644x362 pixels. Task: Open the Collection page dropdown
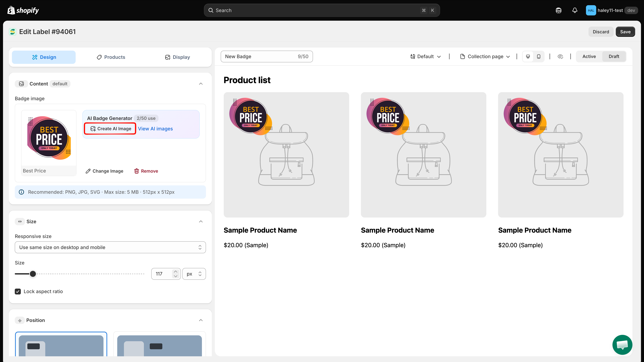[x=485, y=56]
